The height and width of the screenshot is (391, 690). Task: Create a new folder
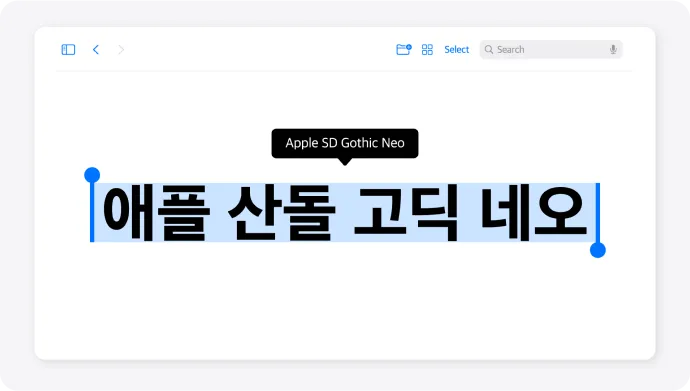404,49
